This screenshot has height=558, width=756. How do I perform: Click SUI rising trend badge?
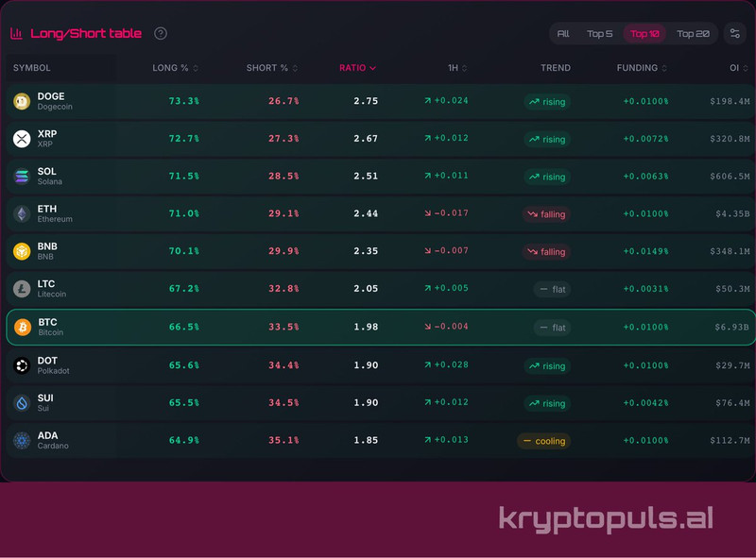[547, 404]
